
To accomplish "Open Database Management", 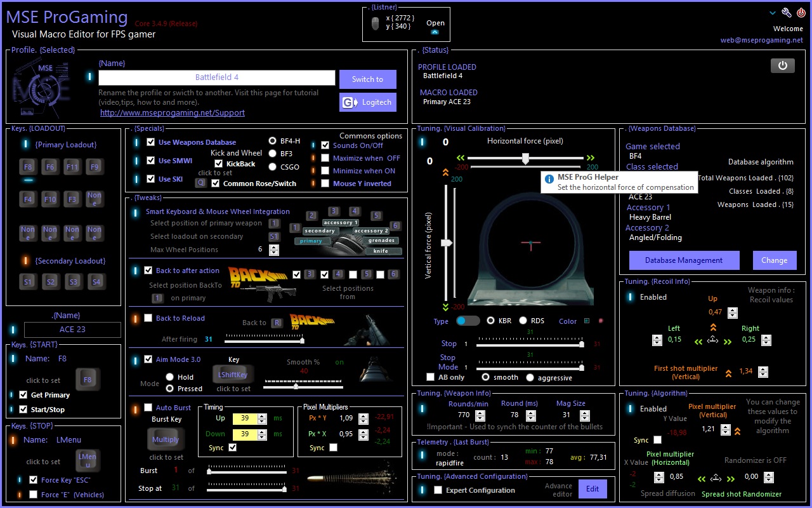I will (684, 260).
